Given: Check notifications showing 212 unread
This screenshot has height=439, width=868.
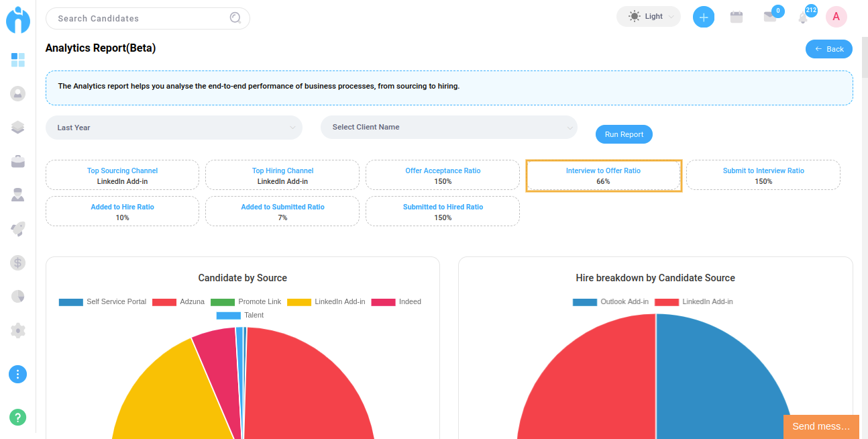Looking at the screenshot, I should coord(803,17).
